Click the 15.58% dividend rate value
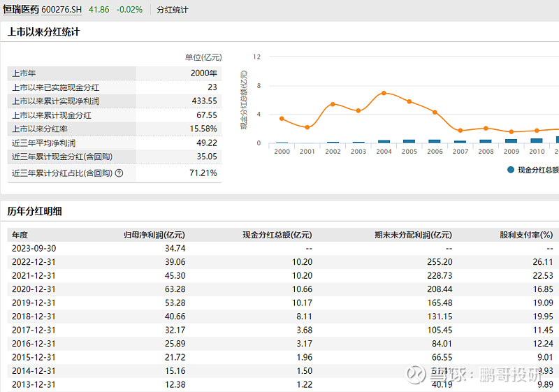 tap(203, 129)
